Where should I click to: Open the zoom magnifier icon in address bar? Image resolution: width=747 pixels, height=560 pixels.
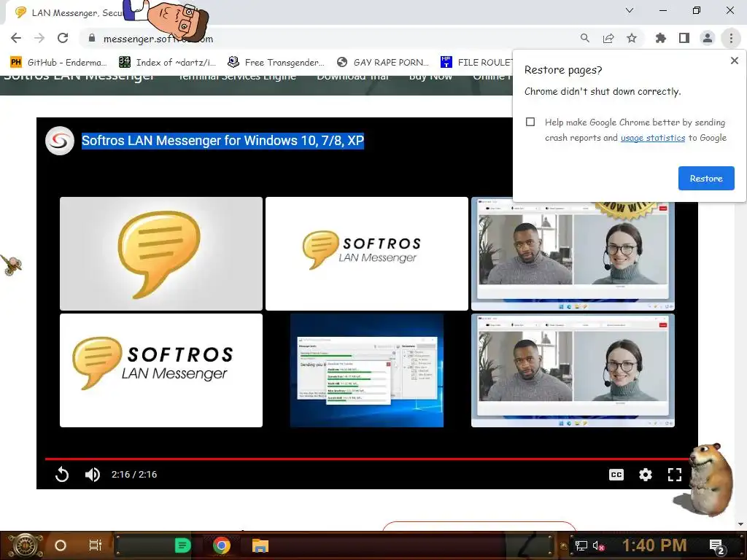pos(584,38)
